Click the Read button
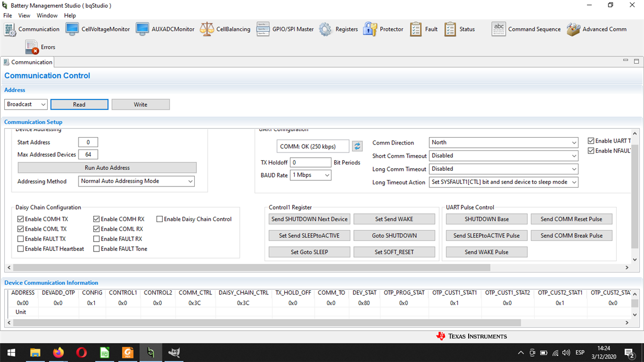 point(79,105)
